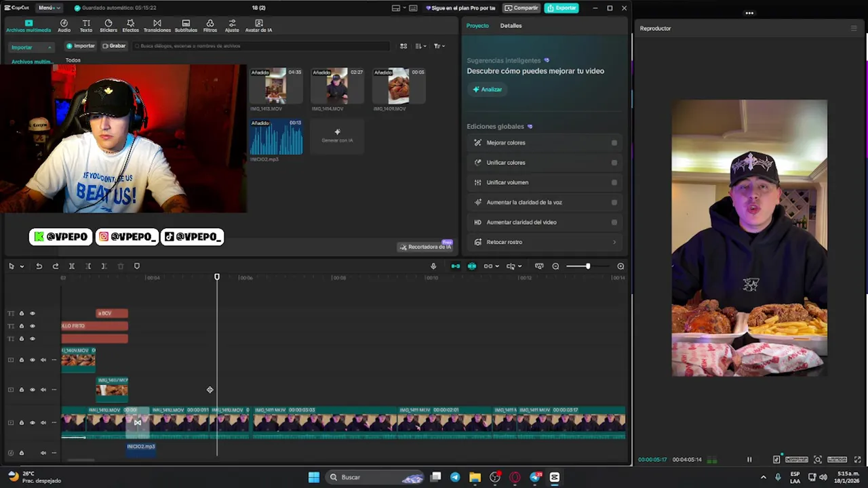Toggle the auto snapping button in the timeline
The image size is (868, 488).
click(x=472, y=266)
